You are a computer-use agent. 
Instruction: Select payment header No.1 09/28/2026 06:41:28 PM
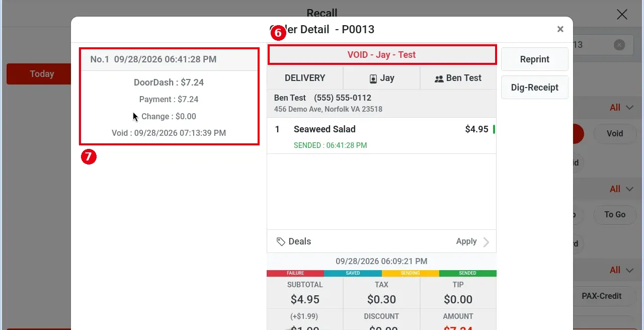169,59
